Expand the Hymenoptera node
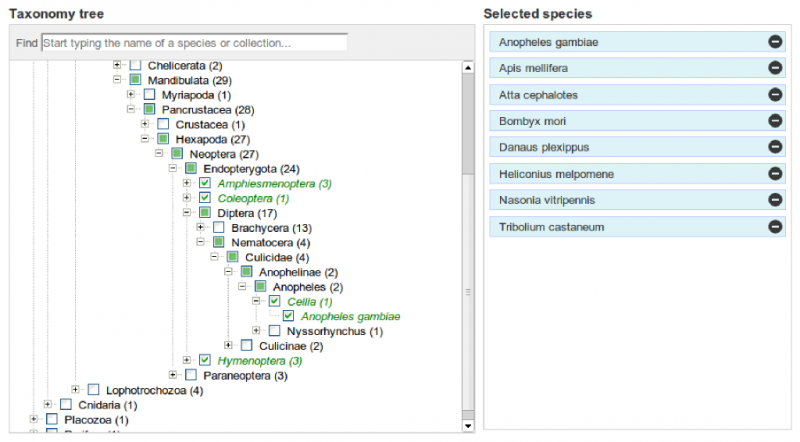 pyautogui.click(x=187, y=360)
